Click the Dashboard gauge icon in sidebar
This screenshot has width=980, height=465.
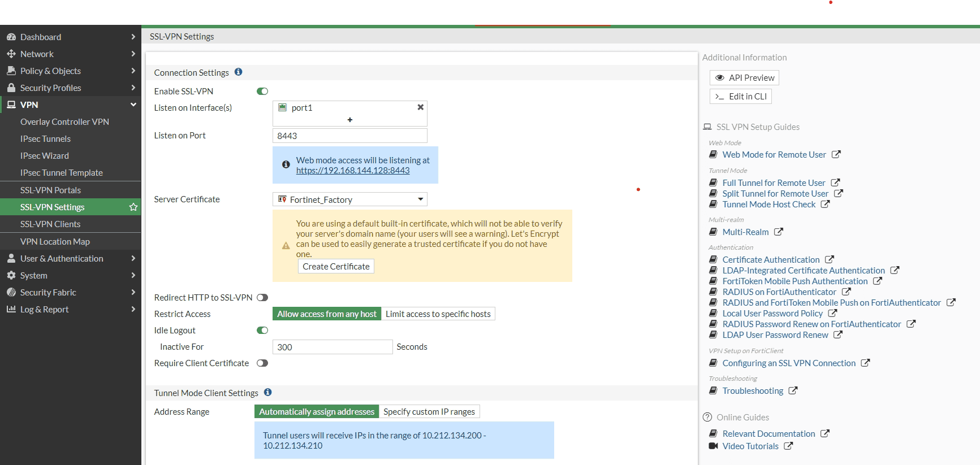11,37
